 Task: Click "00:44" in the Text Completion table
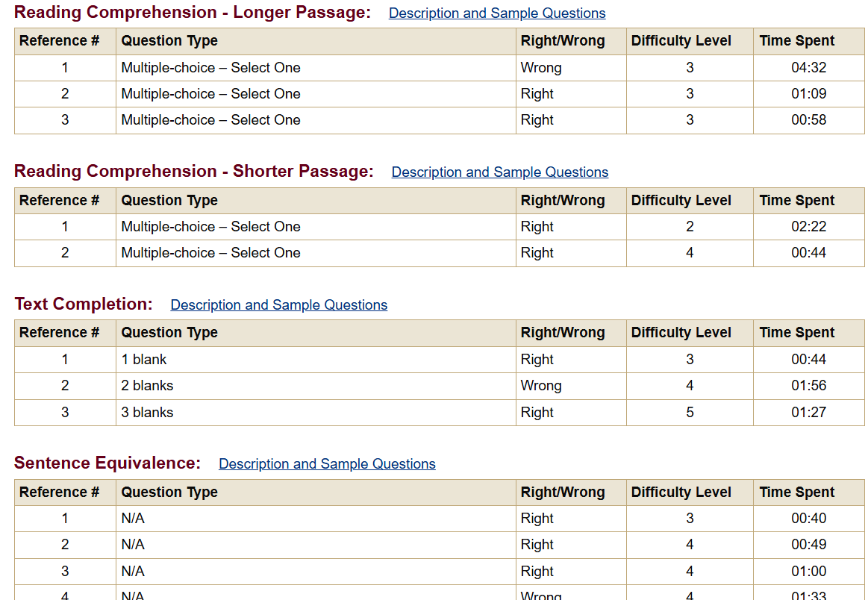(x=809, y=359)
